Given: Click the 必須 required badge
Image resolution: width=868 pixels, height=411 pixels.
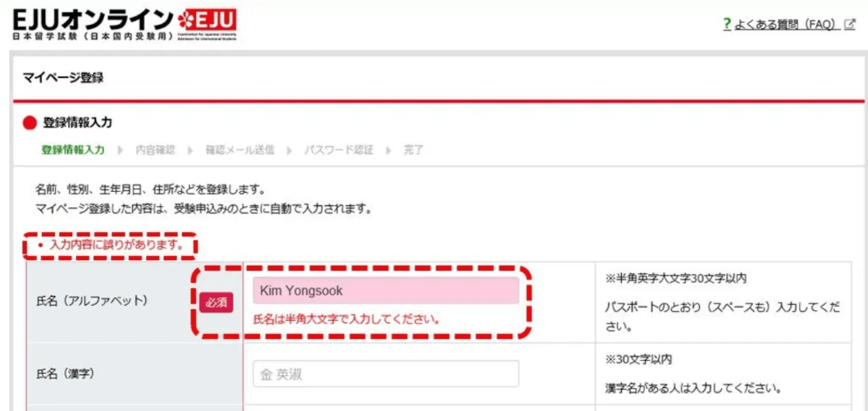Looking at the screenshot, I should point(217,304).
